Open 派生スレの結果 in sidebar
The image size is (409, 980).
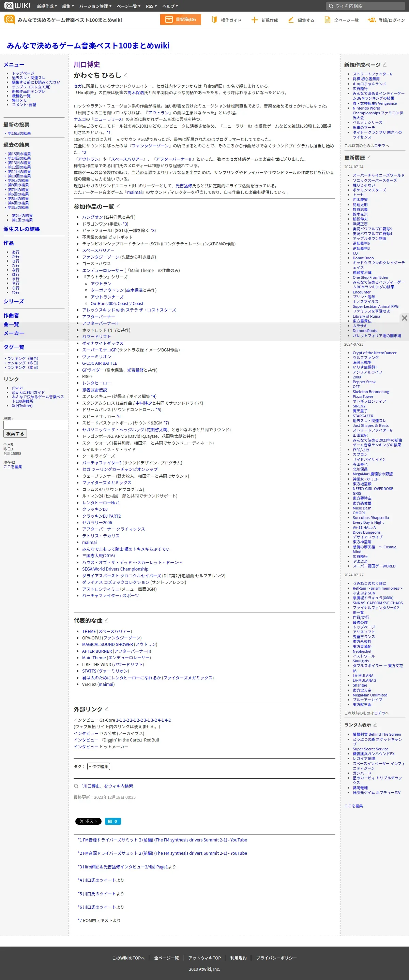22,229
